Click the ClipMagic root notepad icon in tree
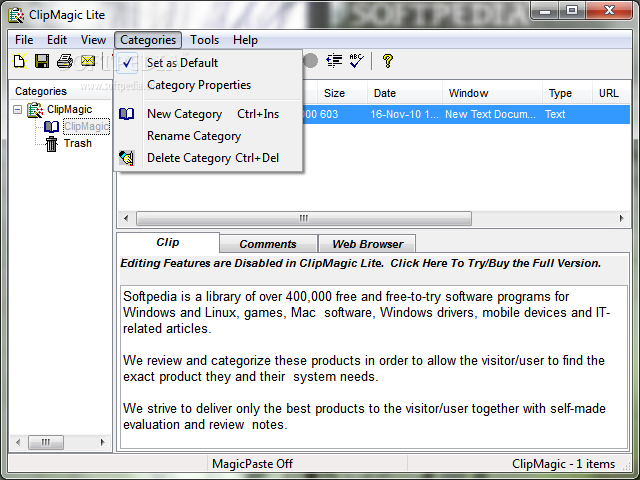The image size is (640, 480). click(x=35, y=110)
